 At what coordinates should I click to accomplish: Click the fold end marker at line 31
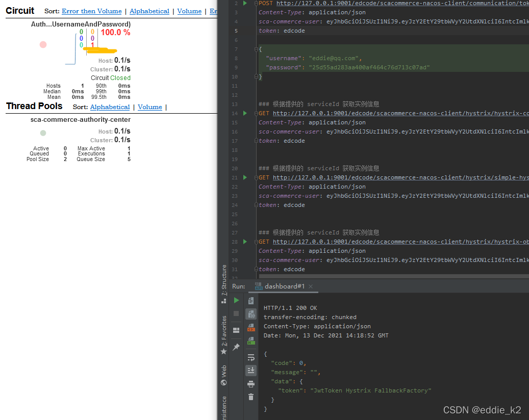(x=257, y=269)
